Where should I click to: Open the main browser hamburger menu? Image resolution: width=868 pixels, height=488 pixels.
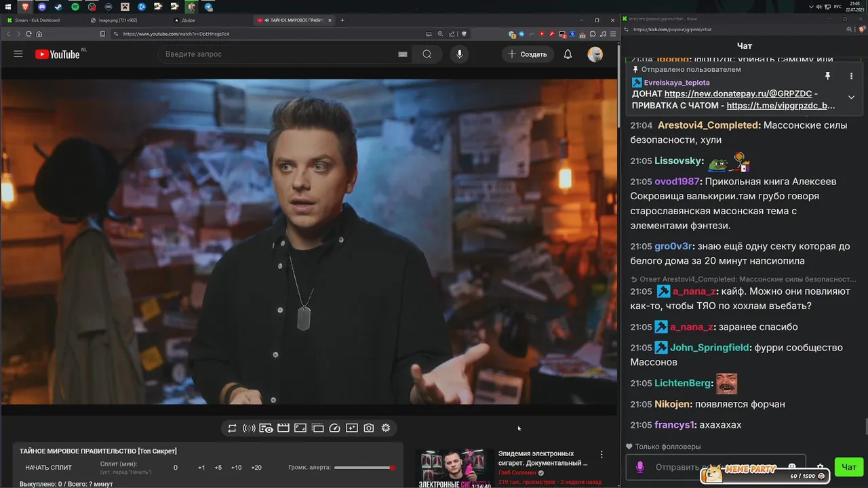(x=613, y=34)
